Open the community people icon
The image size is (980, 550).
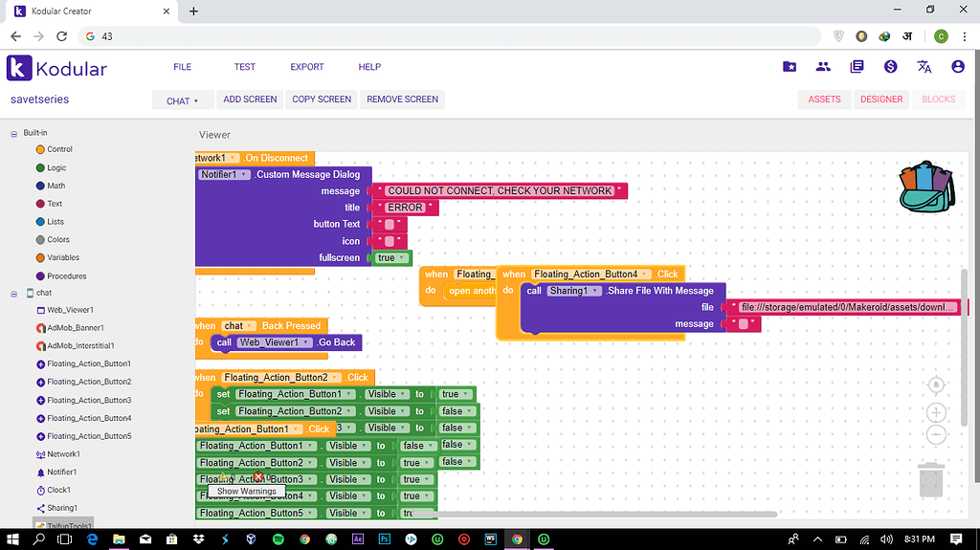click(823, 66)
